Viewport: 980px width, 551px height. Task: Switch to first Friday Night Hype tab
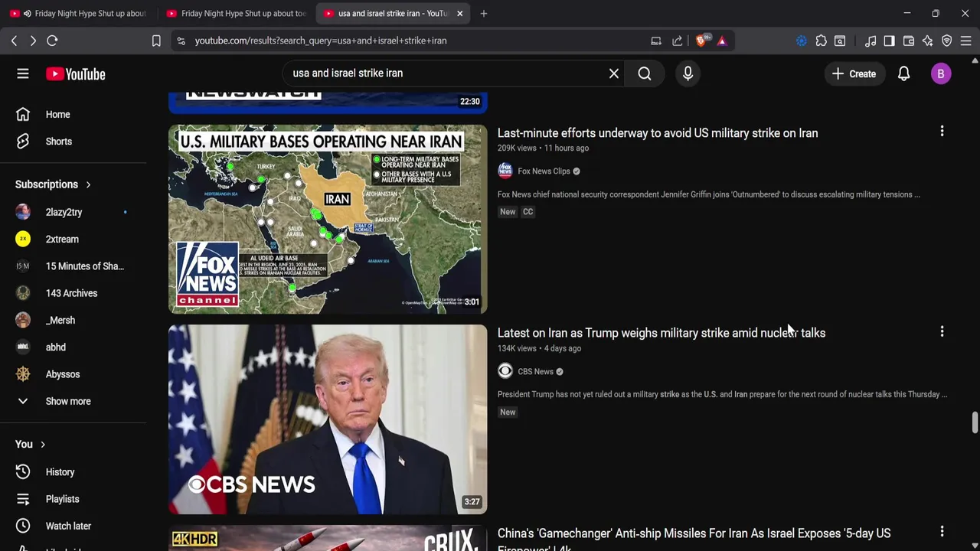pyautogui.click(x=78, y=13)
